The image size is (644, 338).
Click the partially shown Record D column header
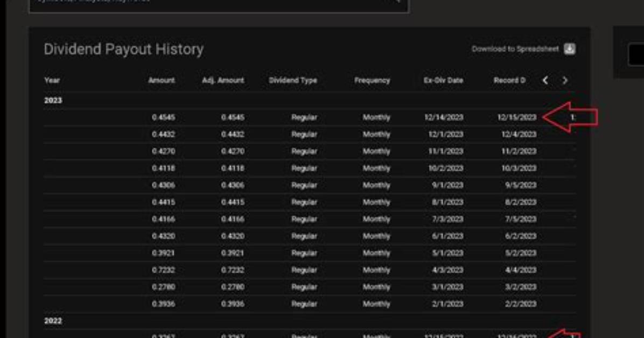[510, 81]
